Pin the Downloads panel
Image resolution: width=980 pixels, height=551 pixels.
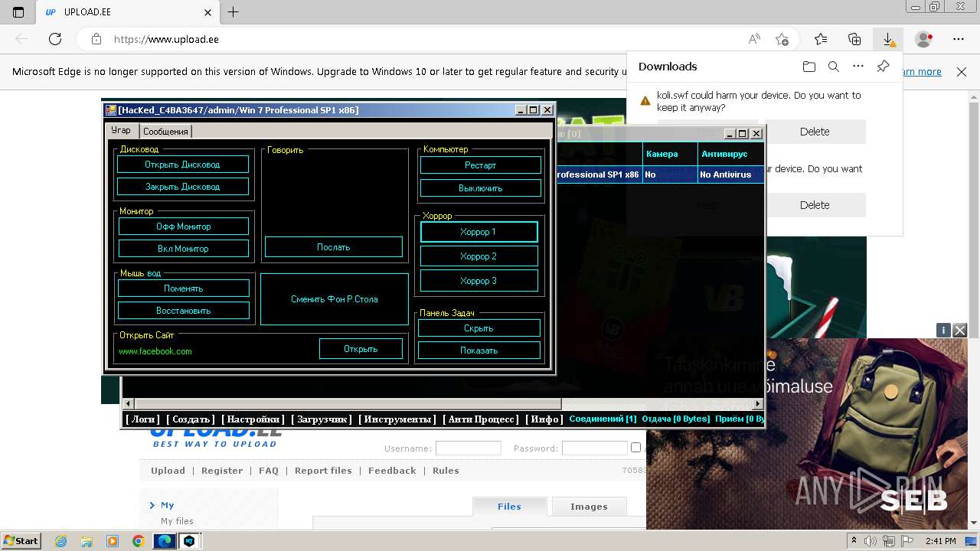point(883,67)
